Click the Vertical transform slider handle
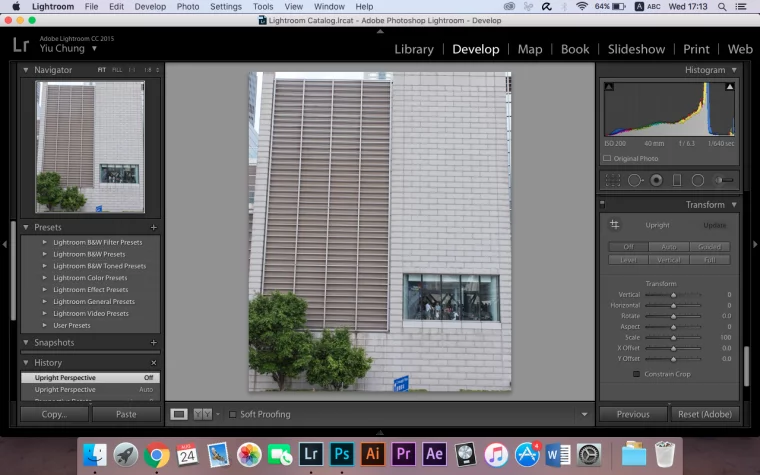This screenshot has height=475, width=760. [x=673, y=295]
